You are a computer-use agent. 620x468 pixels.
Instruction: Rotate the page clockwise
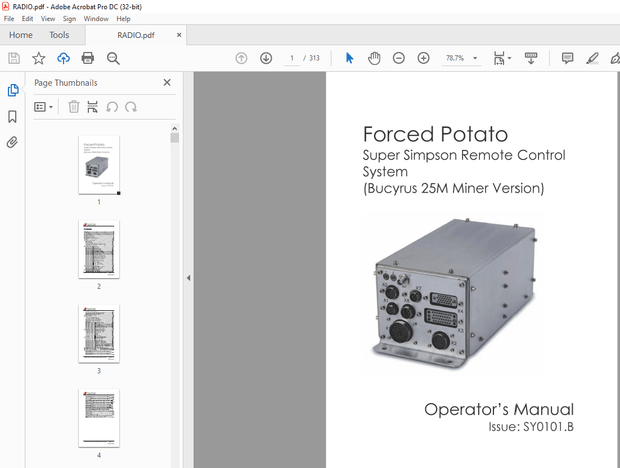(131, 107)
